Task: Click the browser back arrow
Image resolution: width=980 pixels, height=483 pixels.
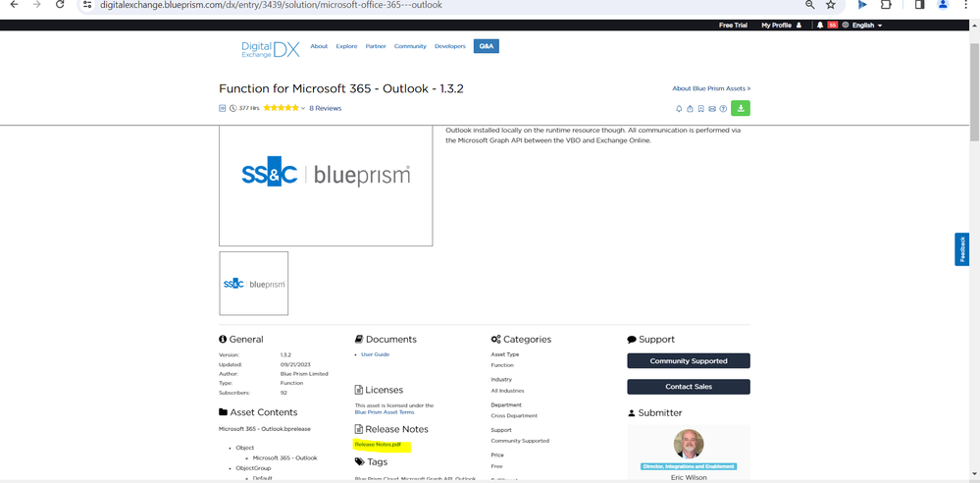Action: 15,4
